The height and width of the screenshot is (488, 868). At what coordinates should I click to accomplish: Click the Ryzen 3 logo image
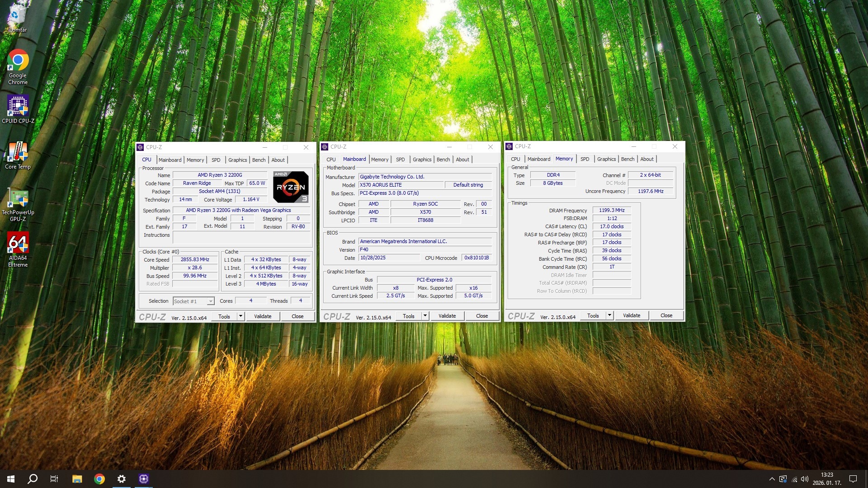coord(291,187)
